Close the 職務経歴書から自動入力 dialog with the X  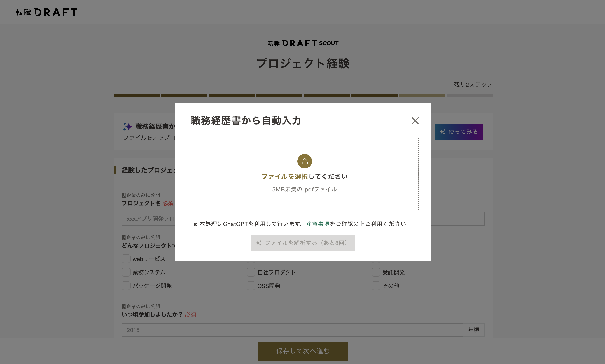tap(415, 121)
